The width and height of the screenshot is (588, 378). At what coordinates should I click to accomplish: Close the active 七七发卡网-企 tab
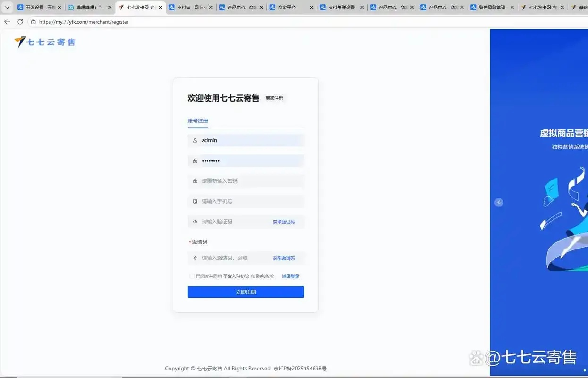(x=160, y=8)
